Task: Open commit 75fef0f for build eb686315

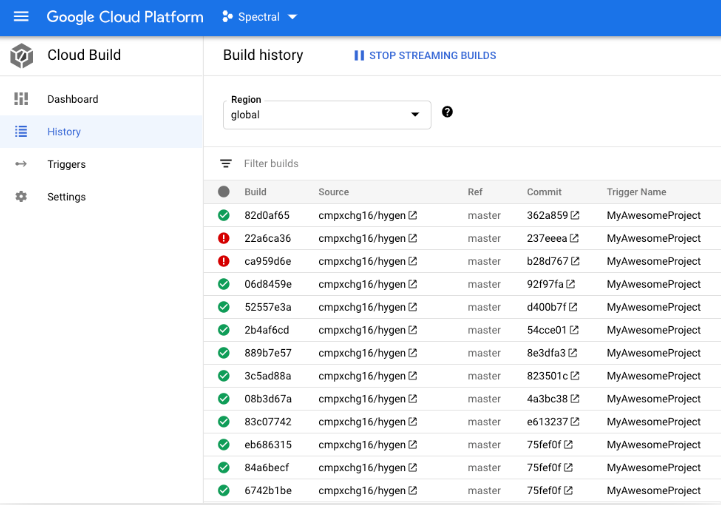Action: point(544,445)
